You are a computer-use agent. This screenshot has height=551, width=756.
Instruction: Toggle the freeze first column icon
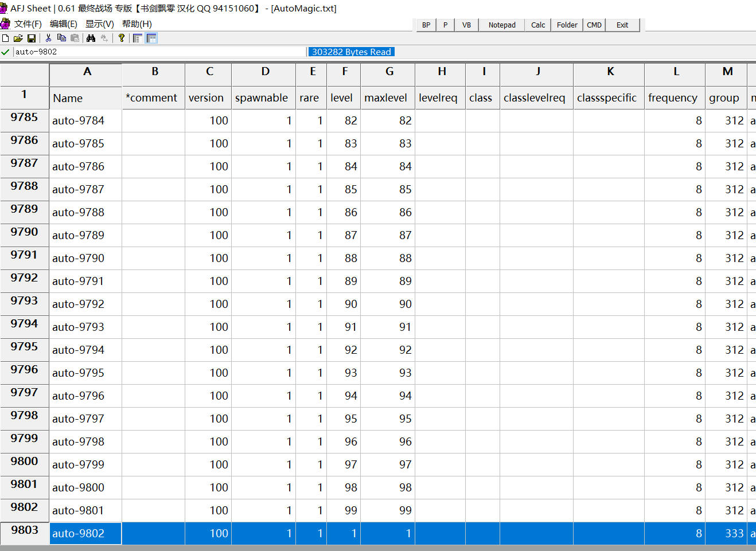tap(138, 38)
